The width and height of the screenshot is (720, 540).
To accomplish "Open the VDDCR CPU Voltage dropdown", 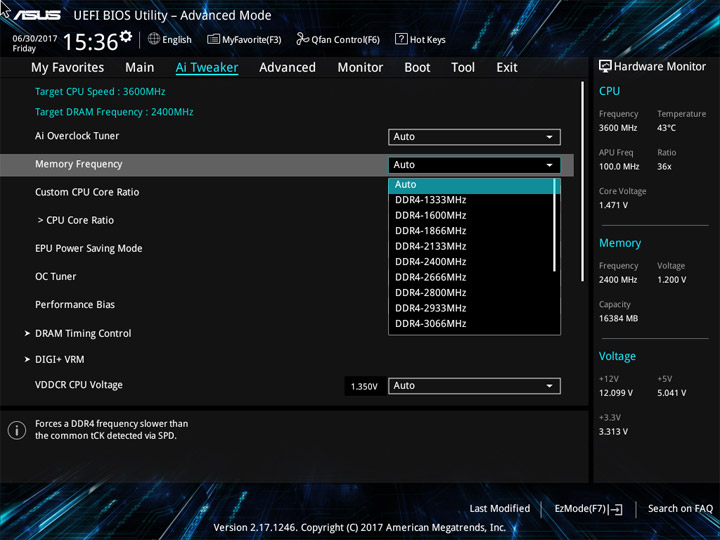I will (474, 386).
